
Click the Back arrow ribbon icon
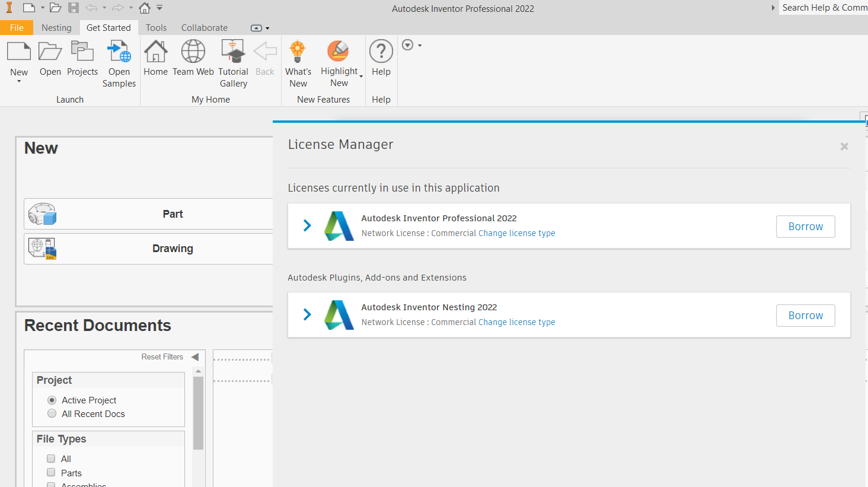[x=265, y=52]
